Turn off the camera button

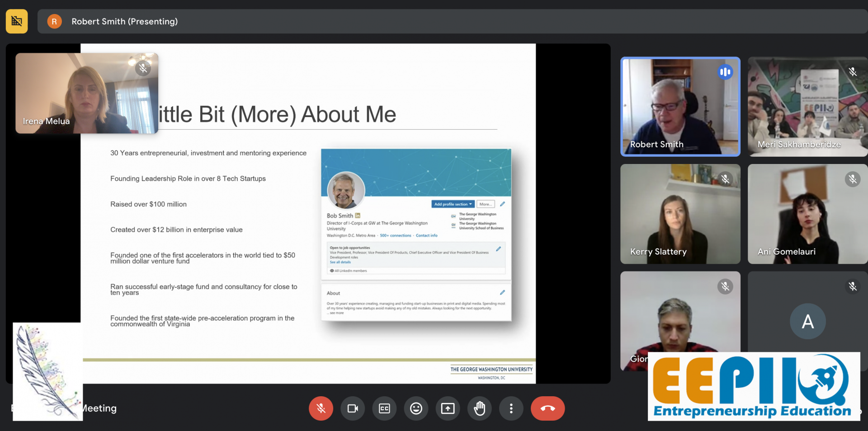(353, 408)
